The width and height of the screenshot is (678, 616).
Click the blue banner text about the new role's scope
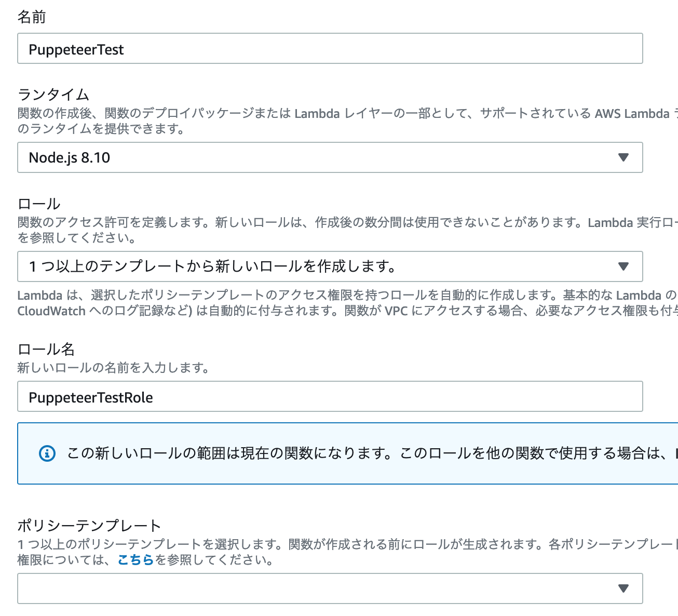click(363, 453)
